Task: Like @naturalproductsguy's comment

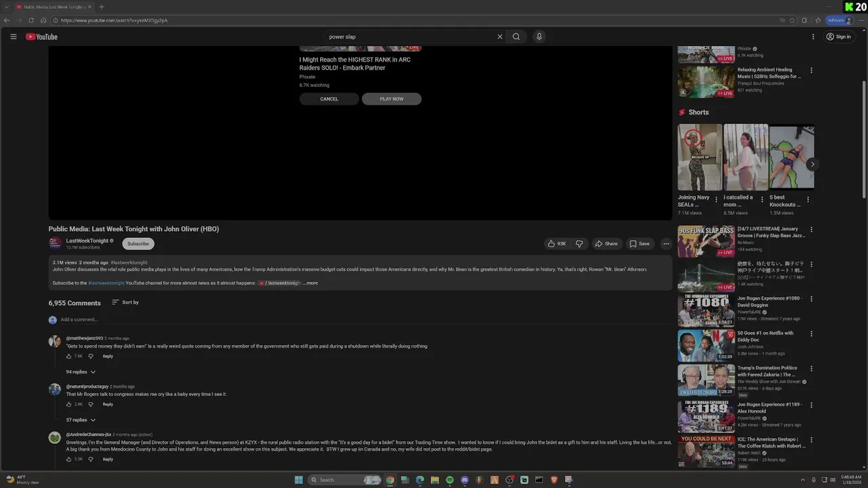Action: point(69,404)
